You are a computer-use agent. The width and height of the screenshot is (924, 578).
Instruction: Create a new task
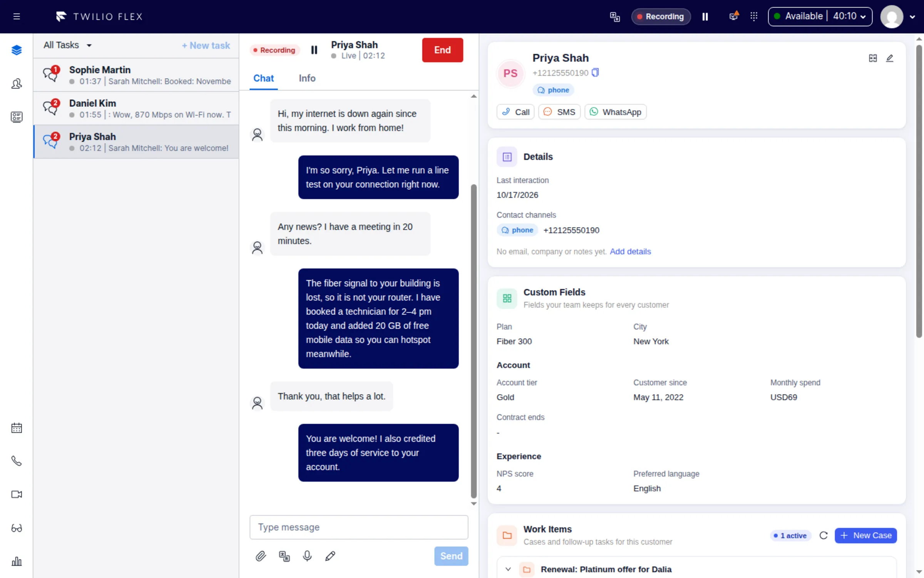206,45
